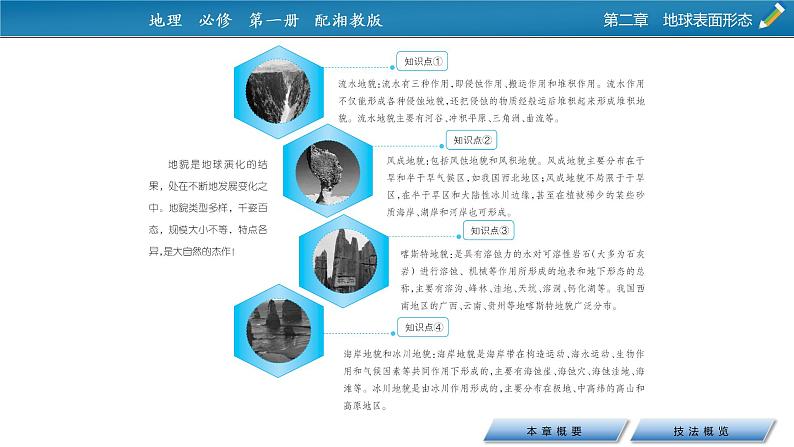Select the 知识点③ label
Screen dimensions: 794x447
click(x=489, y=230)
